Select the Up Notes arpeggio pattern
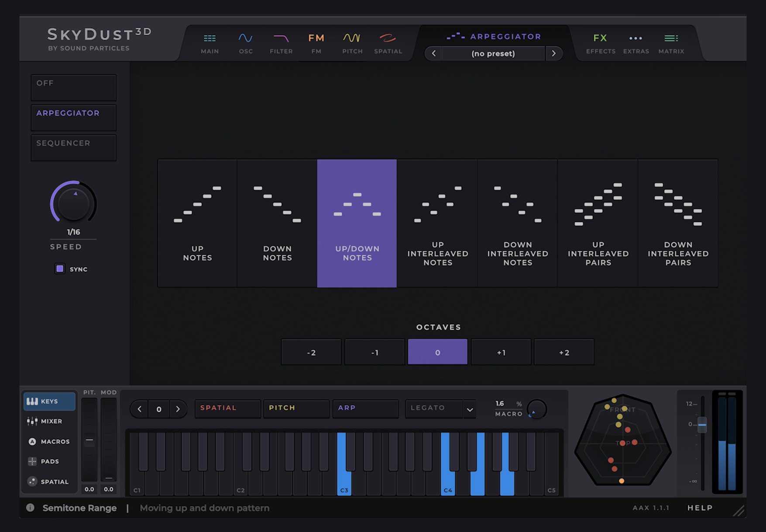Viewport: 766px width, 532px height. point(197,223)
